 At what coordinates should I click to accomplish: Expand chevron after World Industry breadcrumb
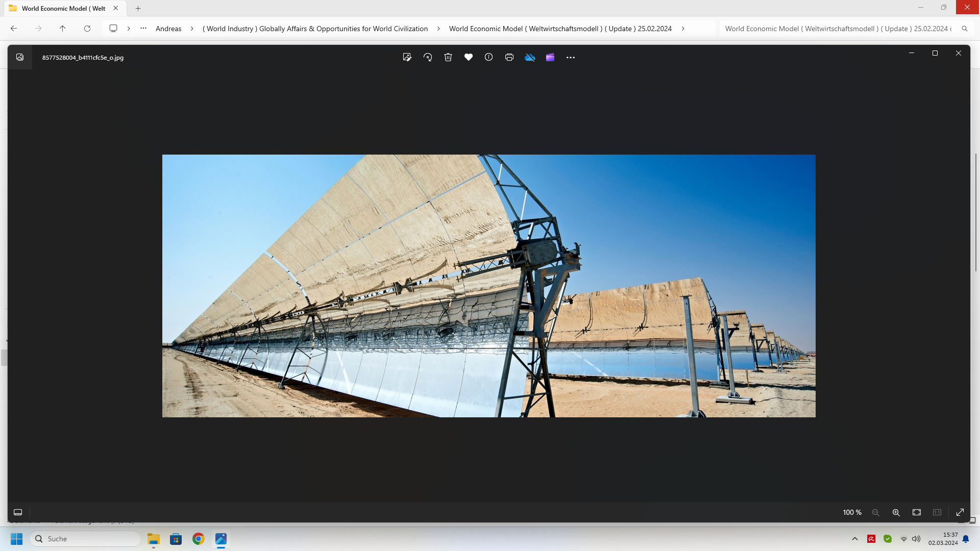pos(438,29)
